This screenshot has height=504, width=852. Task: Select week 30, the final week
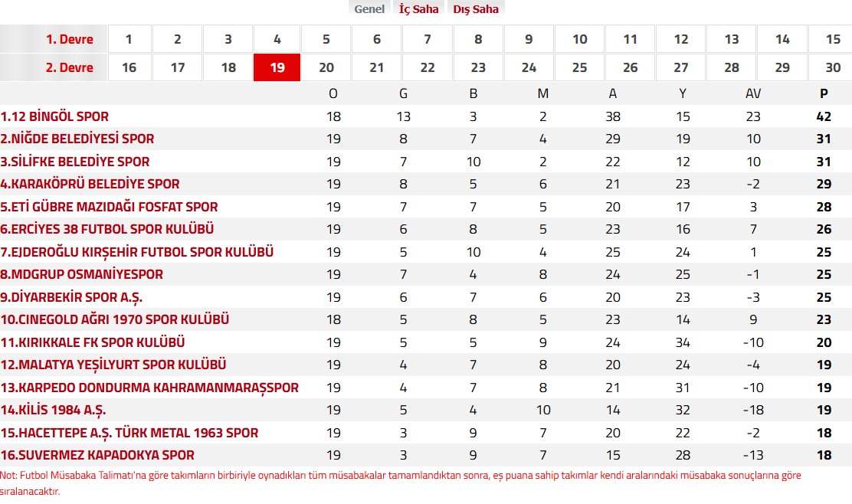pos(833,67)
